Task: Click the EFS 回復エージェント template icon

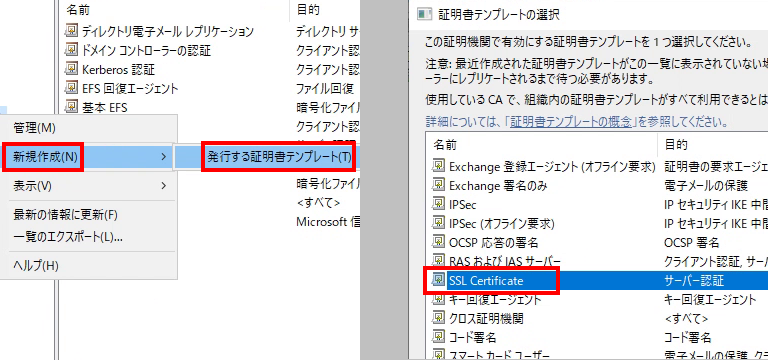Action: click(x=72, y=88)
